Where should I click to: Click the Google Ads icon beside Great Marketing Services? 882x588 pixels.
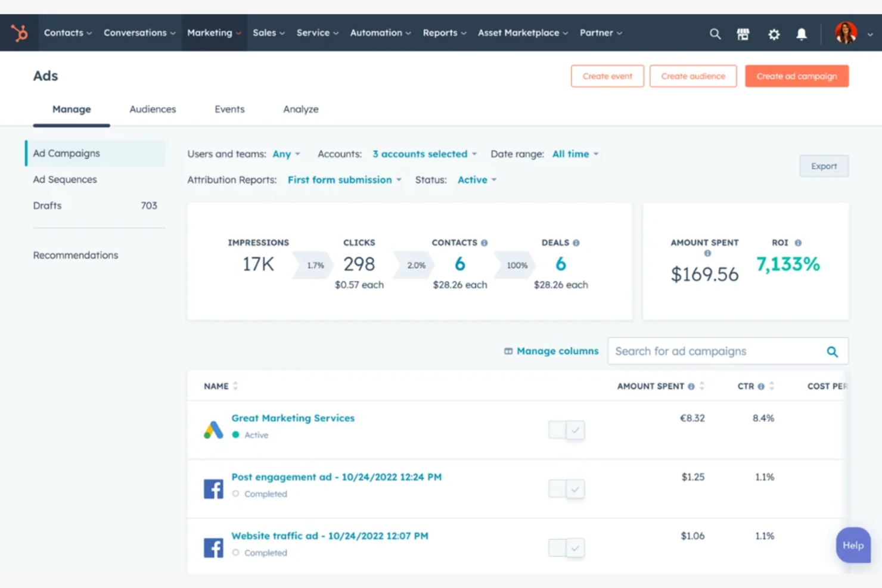pos(213,428)
